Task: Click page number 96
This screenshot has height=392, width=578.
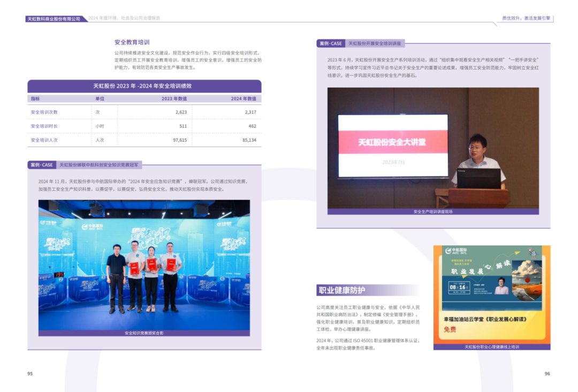Action: [x=547, y=374]
